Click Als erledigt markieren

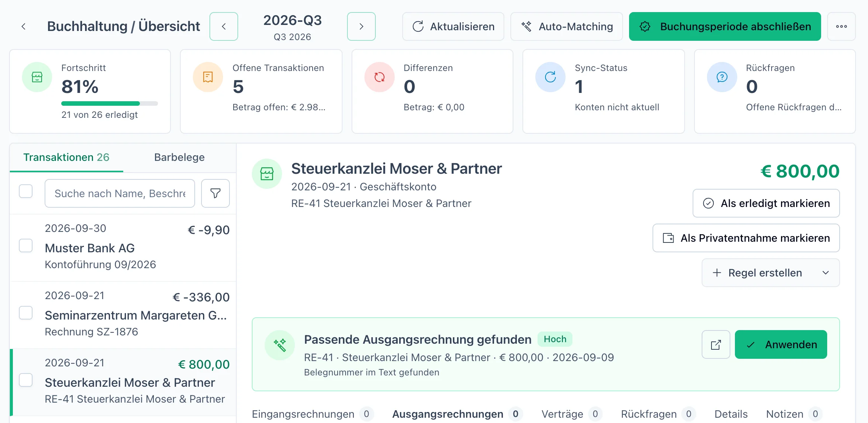click(766, 203)
